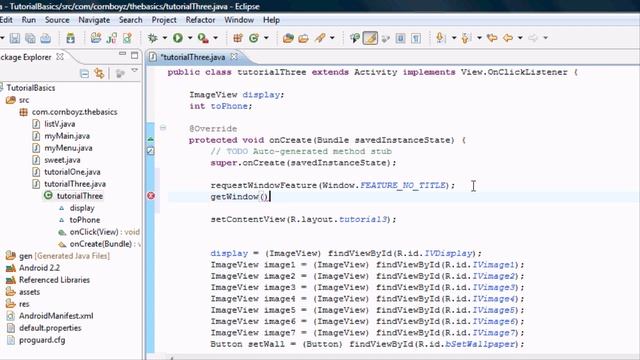
Task: Open the Previous Annotation dropdown arrow
Action: (479, 38)
